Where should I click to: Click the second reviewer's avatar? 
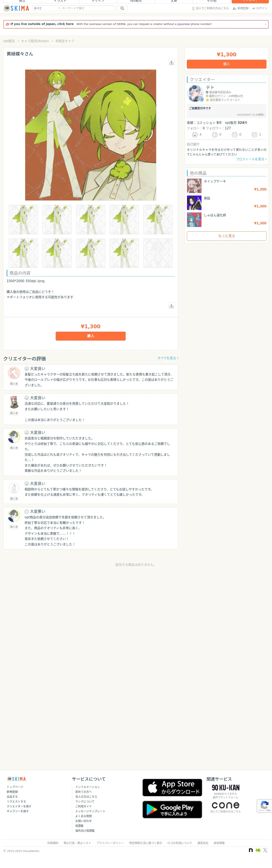coord(14,402)
